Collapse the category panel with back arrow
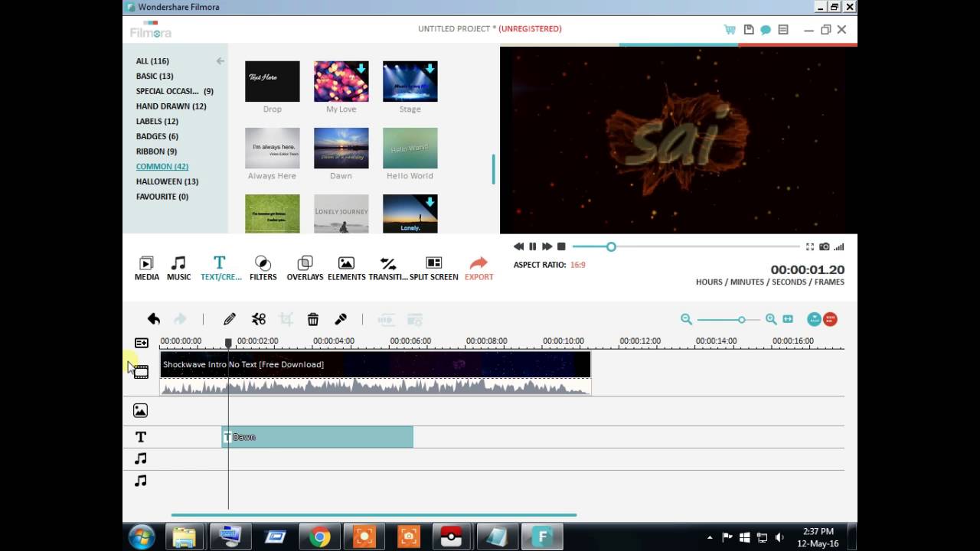The width and height of the screenshot is (980, 551). [220, 61]
